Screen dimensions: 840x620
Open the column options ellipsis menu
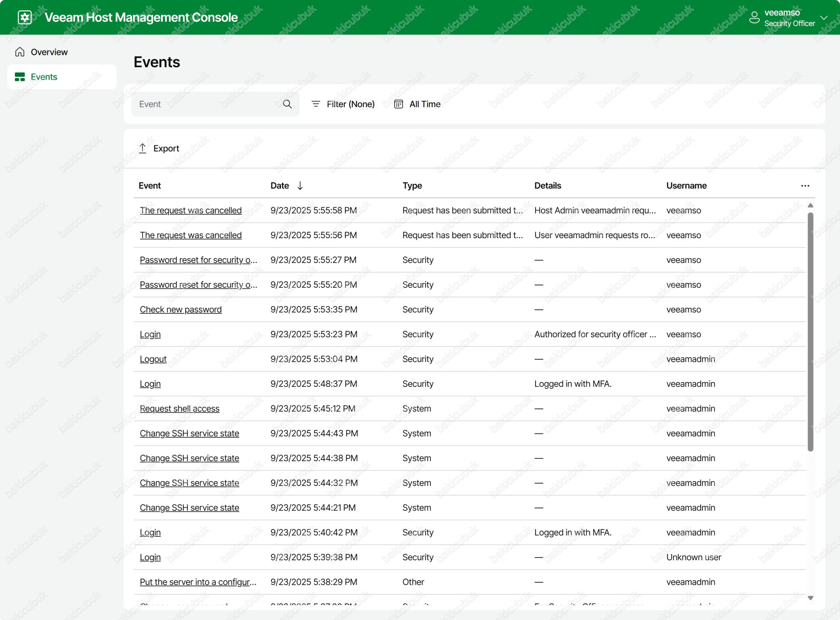805,186
